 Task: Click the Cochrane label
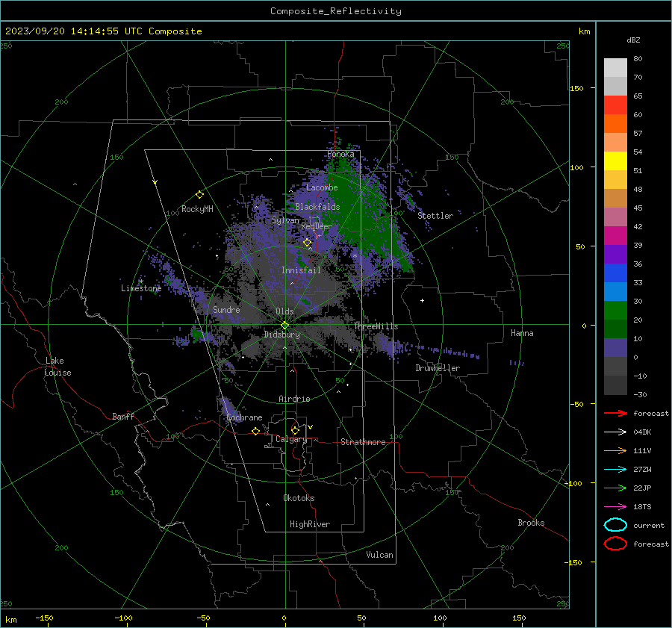click(244, 417)
